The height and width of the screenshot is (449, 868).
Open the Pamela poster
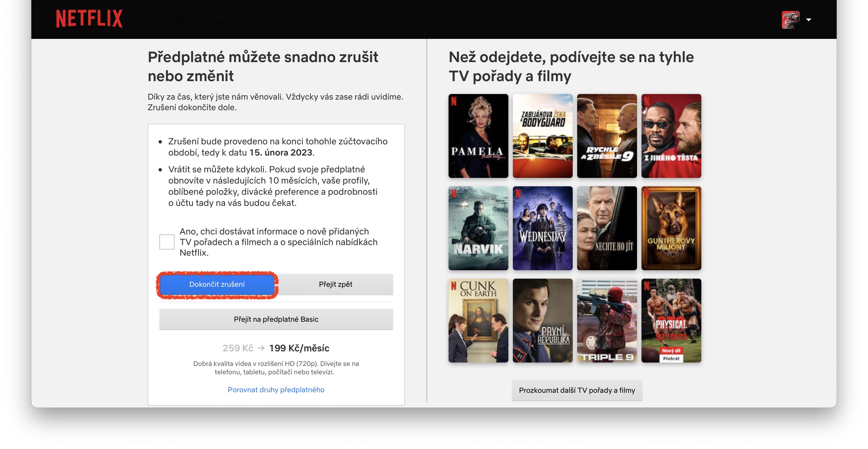[x=478, y=136]
